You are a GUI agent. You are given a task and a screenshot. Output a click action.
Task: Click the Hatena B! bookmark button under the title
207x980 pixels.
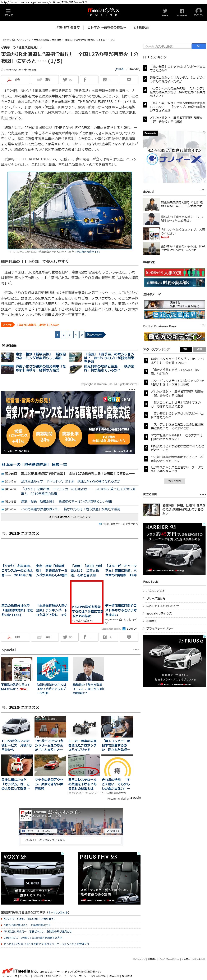click(109, 79)
